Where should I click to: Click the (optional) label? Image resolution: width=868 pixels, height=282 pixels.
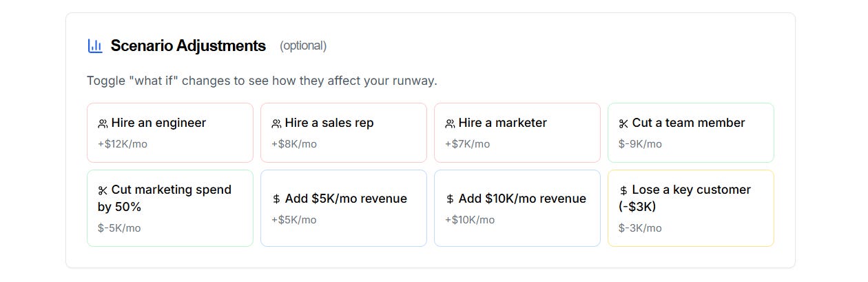[303, 46]
